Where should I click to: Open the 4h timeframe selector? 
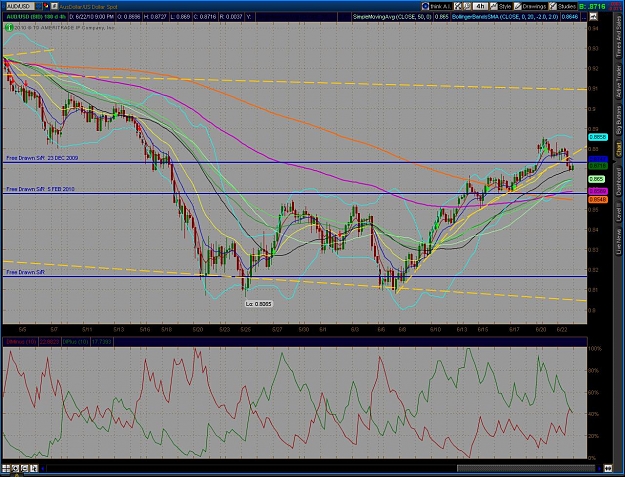point(480,6)
